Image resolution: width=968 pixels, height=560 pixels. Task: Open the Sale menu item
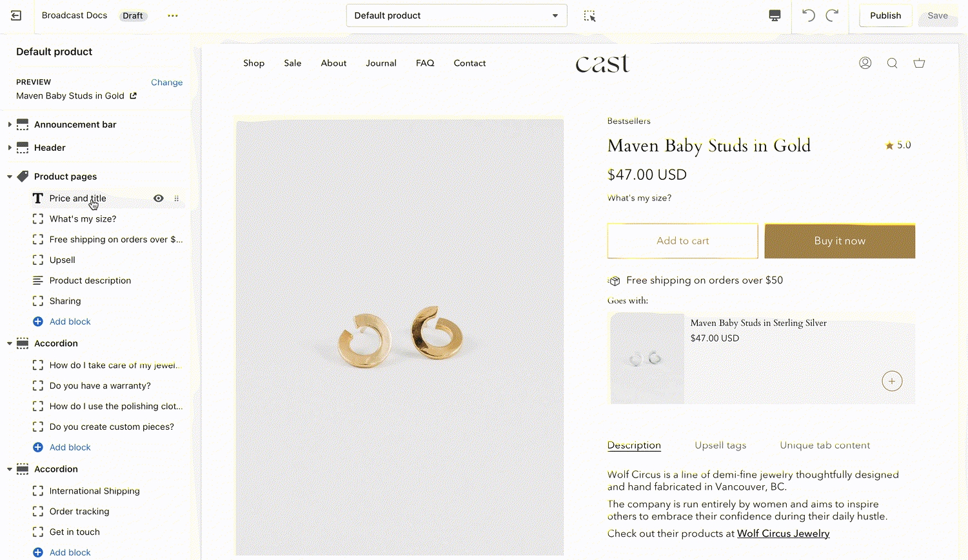pyautogui.click(x=293, y=63)
